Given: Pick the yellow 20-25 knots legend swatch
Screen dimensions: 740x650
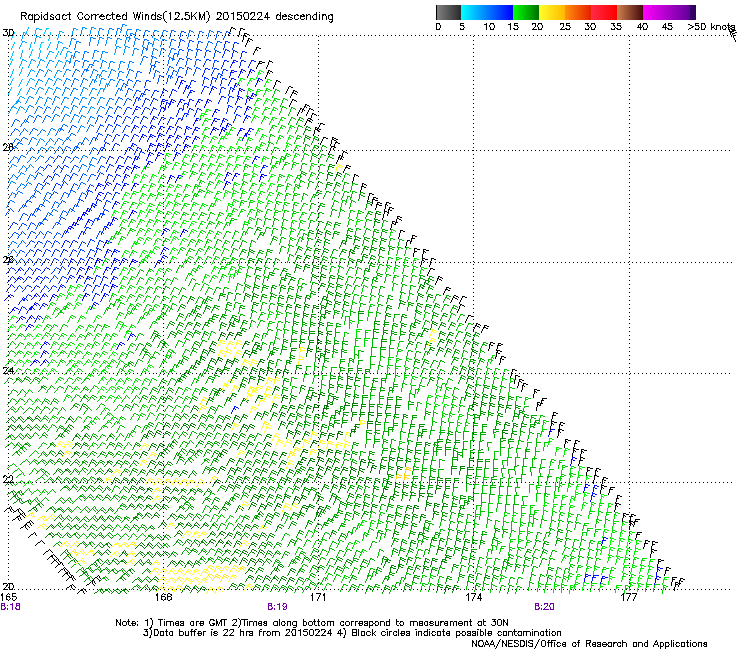Looking at the screenshot, I should 552,13.
